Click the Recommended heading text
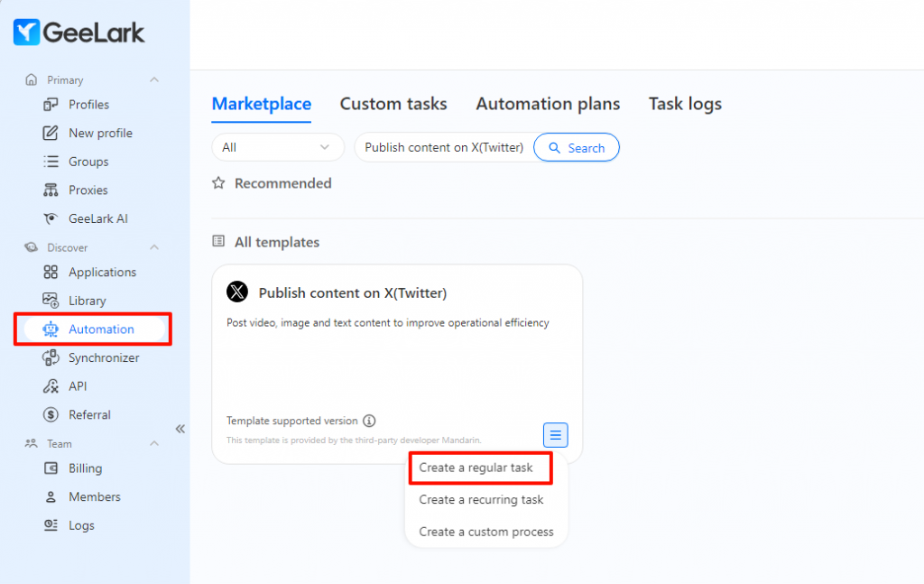The image size is (924, 584). click(x=282, y=183)
